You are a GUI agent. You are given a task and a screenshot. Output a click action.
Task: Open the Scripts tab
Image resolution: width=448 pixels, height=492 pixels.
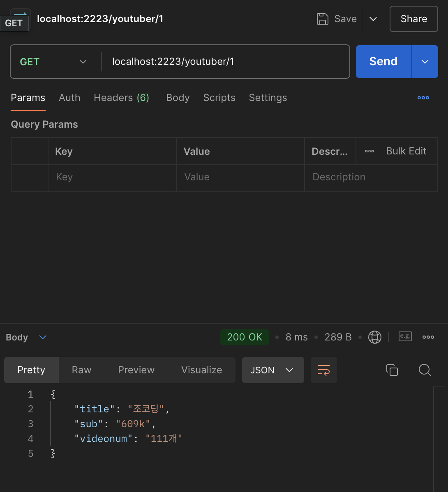(x=219, y=98)
